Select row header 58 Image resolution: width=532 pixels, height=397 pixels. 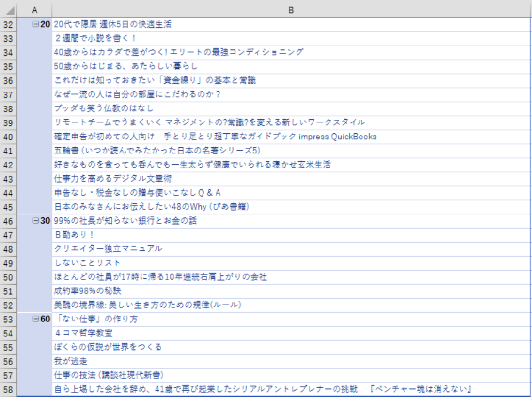click(x=9, y=390)
